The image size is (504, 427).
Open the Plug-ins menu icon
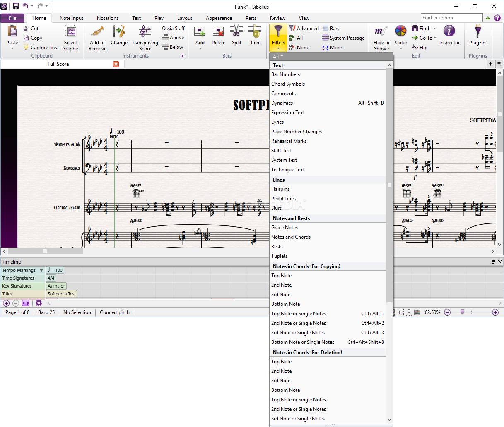478,31
